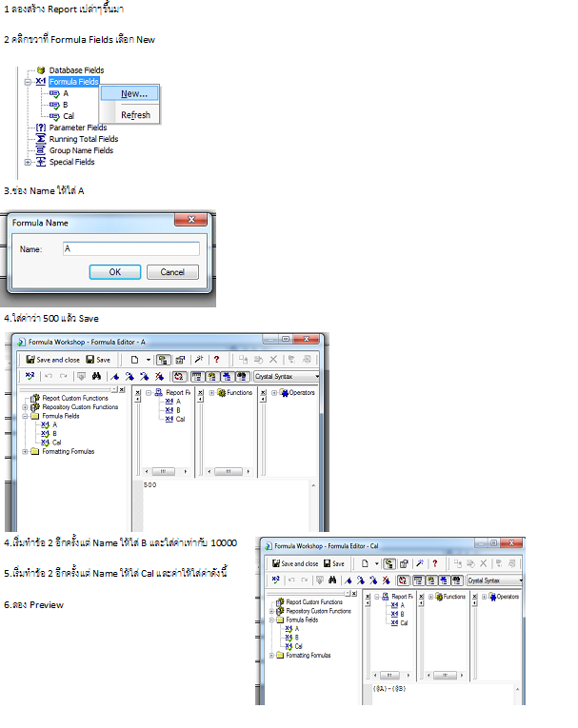Screen dimensions: 578x728
Task: Select Report Custom Functions in Editor - Cal tree
Action: (x=314, y=601)
